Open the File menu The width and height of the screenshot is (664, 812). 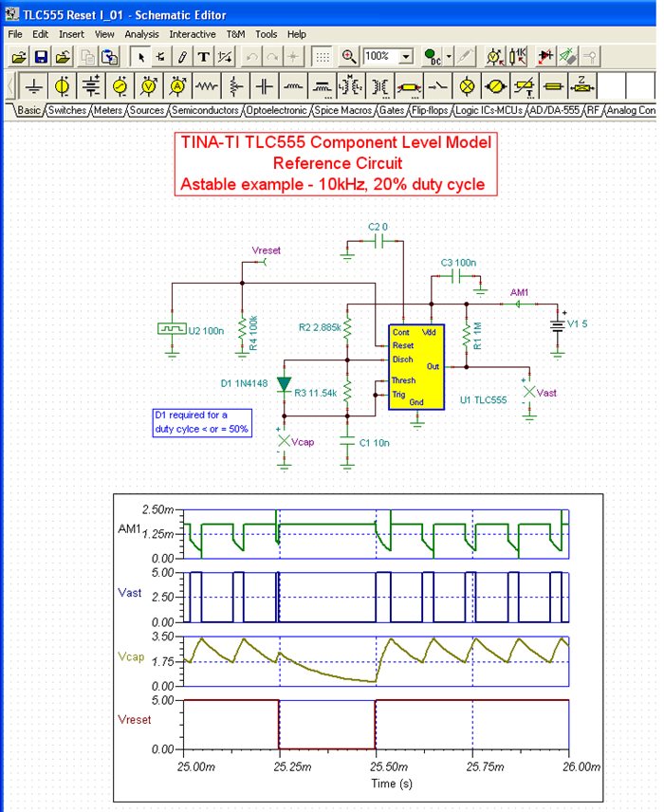coord(15,34)
